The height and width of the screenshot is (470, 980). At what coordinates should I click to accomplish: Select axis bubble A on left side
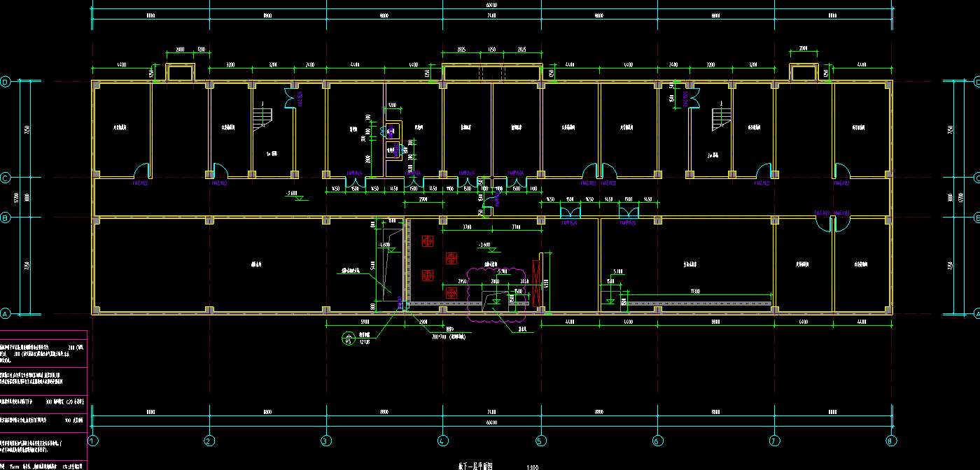tap(5, 313)
